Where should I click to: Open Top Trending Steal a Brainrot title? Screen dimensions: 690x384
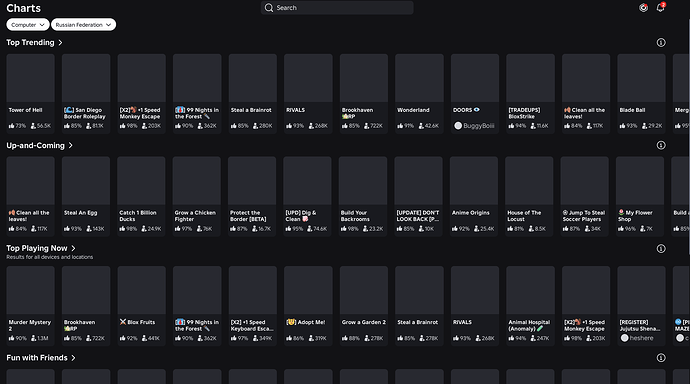251,110
